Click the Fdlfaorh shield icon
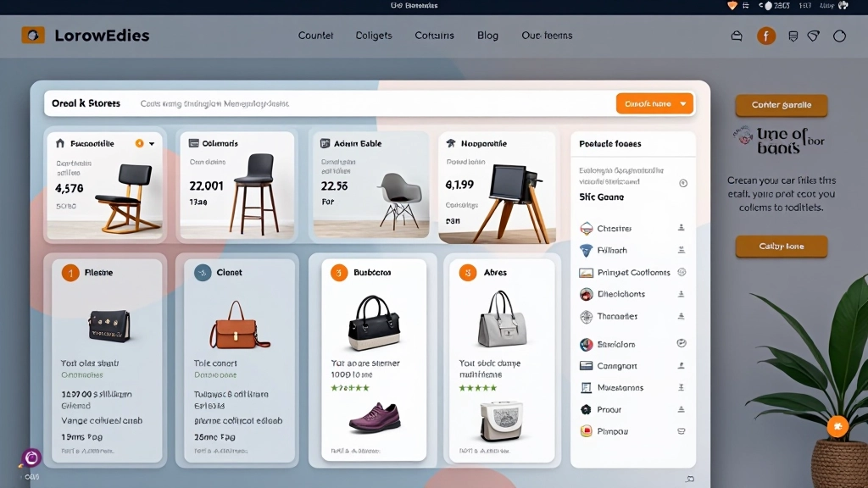 (586, 251)
